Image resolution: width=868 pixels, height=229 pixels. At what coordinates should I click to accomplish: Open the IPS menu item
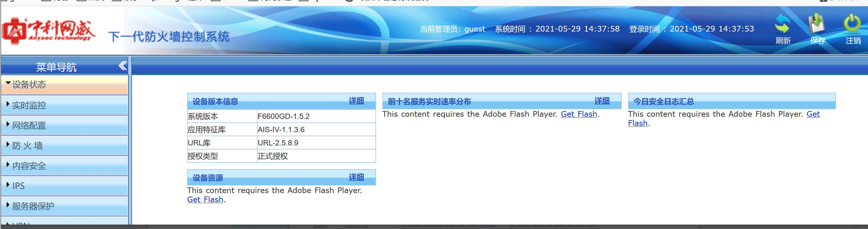click(x=19, y=186)
